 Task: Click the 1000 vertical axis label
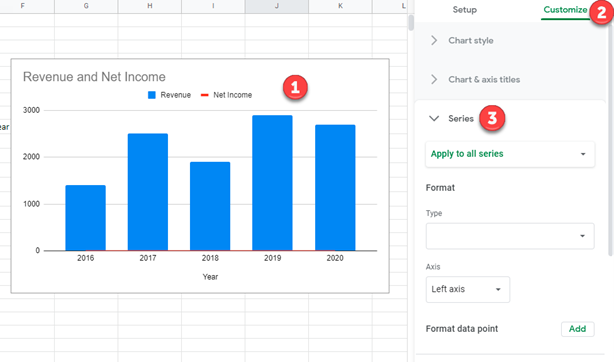31,204
